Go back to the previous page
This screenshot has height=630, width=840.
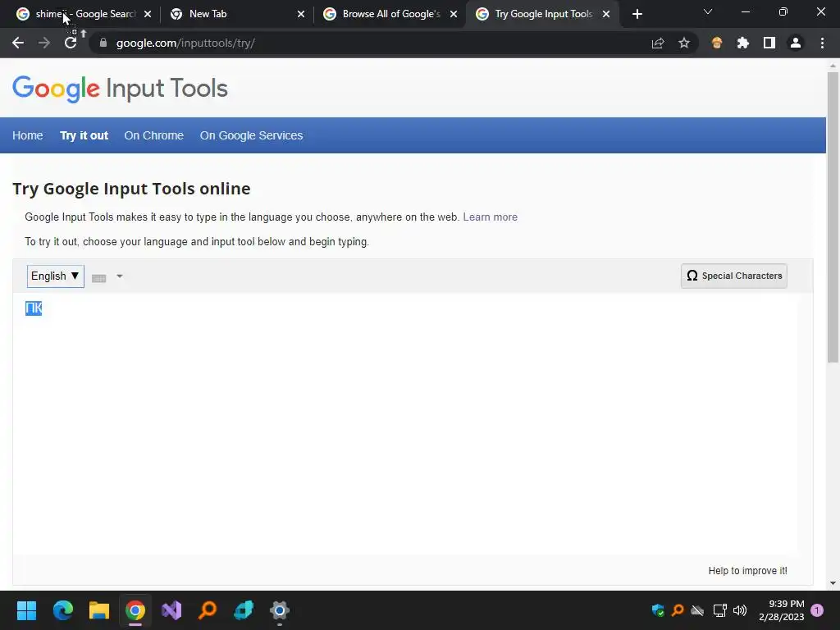coord(18,43)
